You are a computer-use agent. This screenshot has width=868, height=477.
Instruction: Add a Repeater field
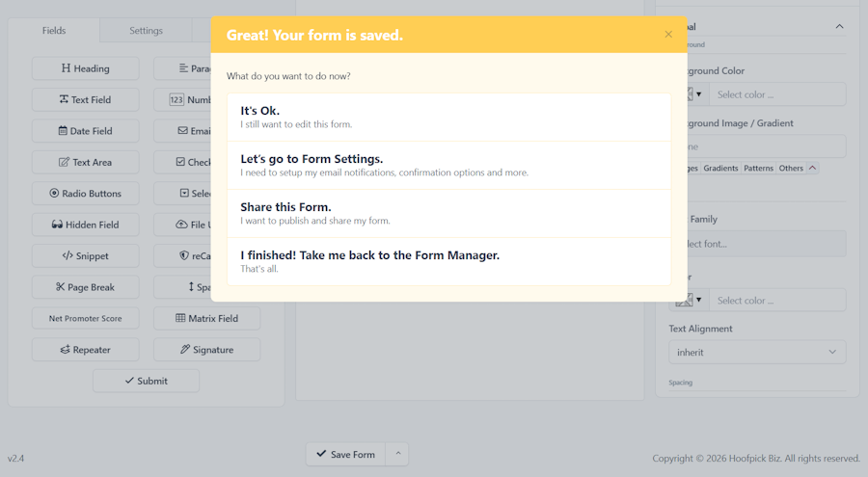[x=85, y=350]
